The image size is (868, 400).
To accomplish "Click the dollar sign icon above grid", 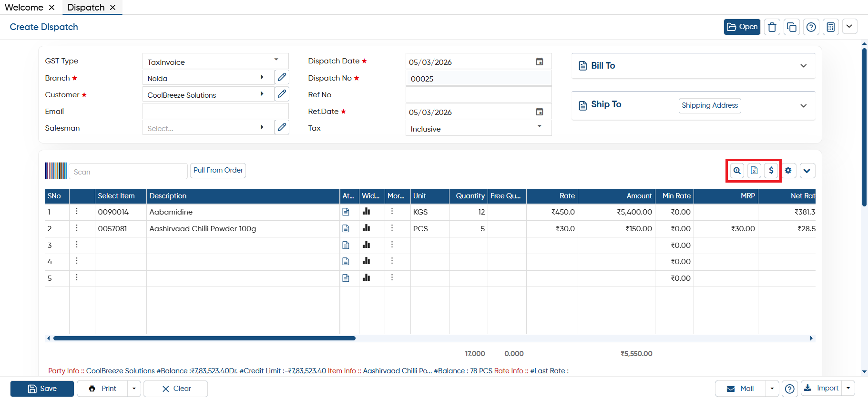I will pos(771,171).
